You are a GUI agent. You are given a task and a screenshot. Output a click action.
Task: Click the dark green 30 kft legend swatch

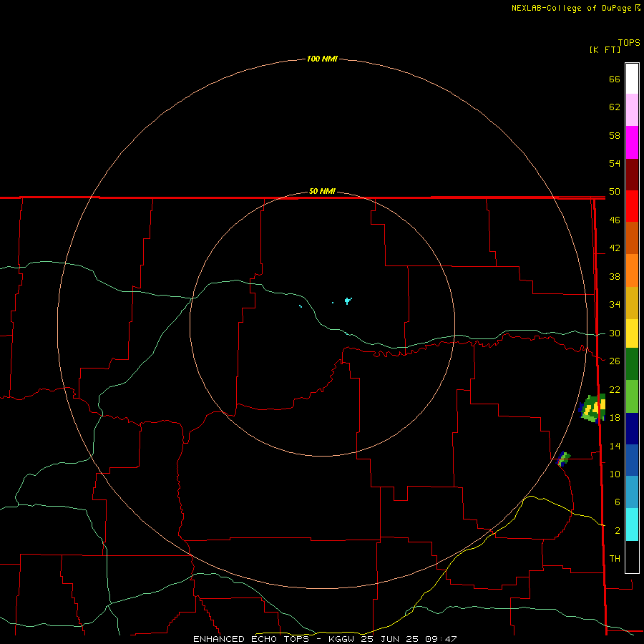pos(632,364)
